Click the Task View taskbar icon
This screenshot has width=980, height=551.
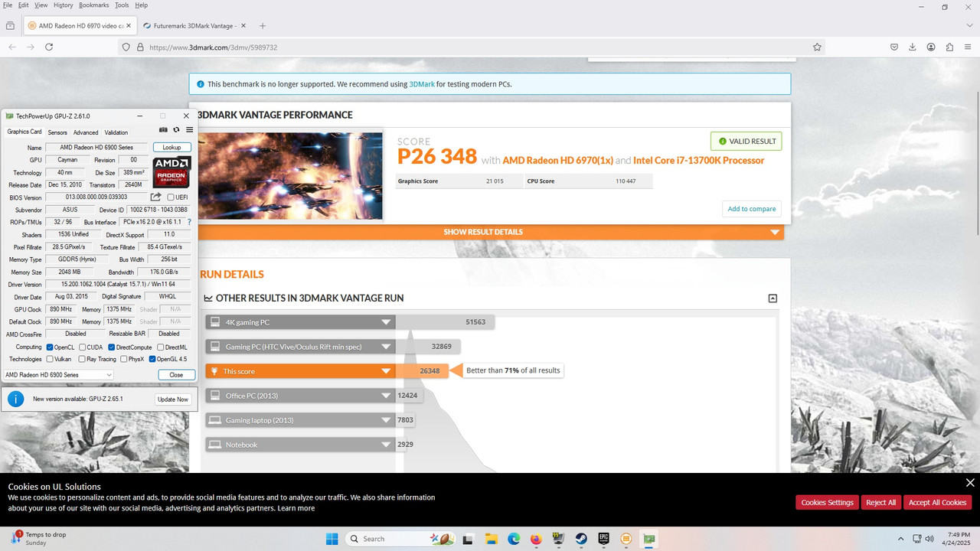[468, 539]
